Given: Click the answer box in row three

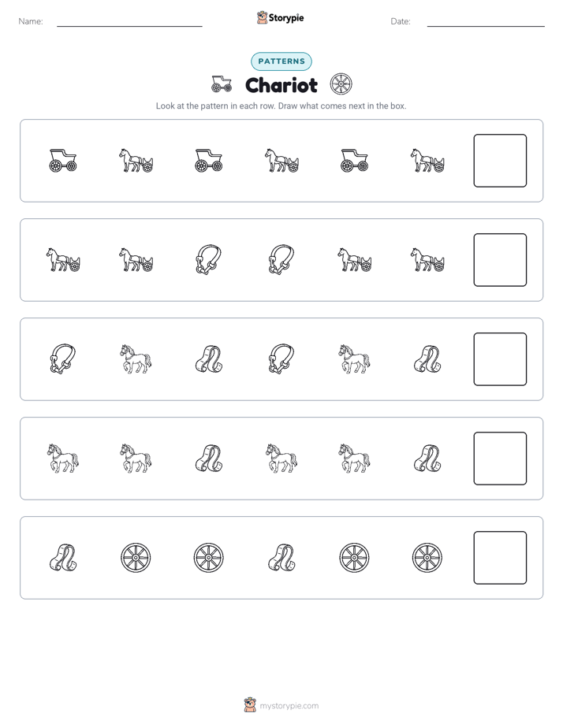Looking at the screenshot, I should pos(500,359).
